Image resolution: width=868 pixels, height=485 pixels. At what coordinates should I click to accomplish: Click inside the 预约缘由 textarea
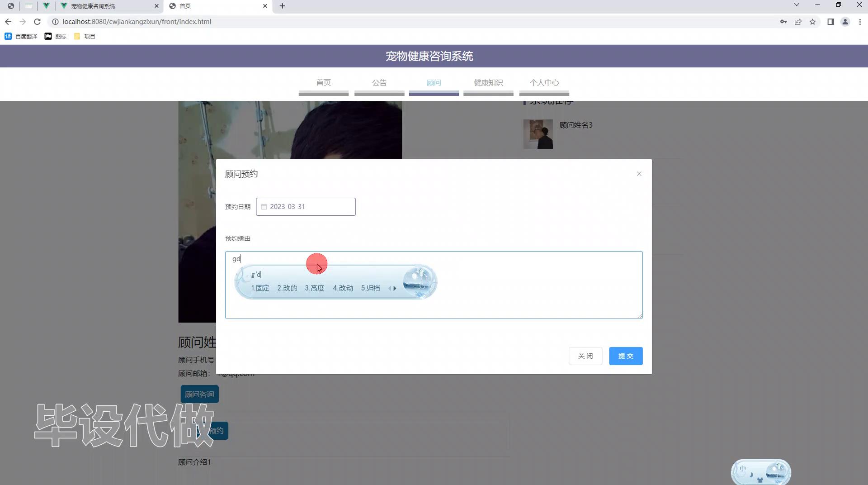[434, 285]
